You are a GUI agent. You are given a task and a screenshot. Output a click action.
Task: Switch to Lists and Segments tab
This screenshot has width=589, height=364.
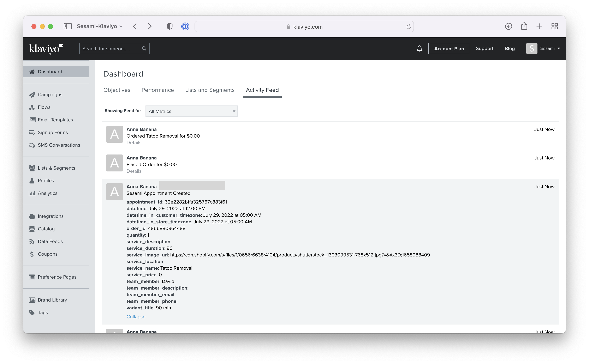[x=210, y=90]
